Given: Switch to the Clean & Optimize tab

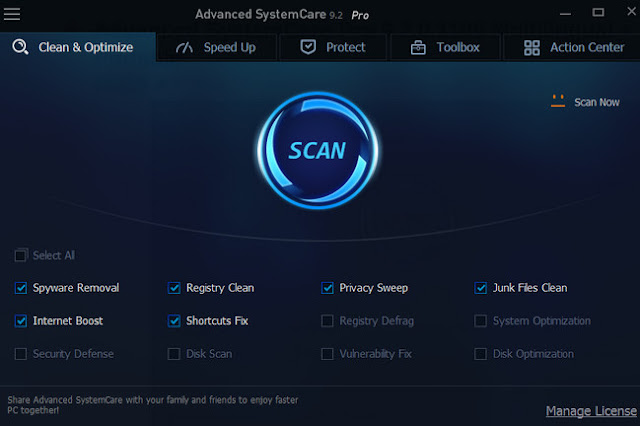Looking at the screenshot, I should coord(78,47).
